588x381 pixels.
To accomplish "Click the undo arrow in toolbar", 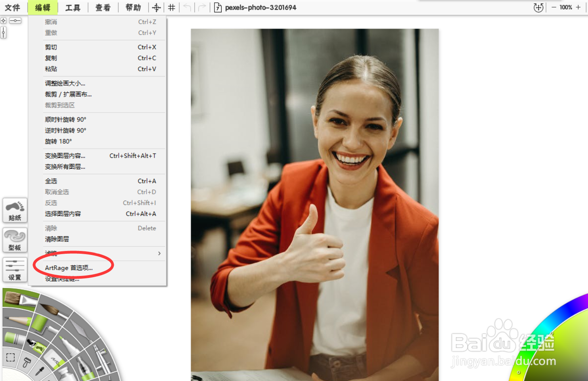I will (187, 8).
